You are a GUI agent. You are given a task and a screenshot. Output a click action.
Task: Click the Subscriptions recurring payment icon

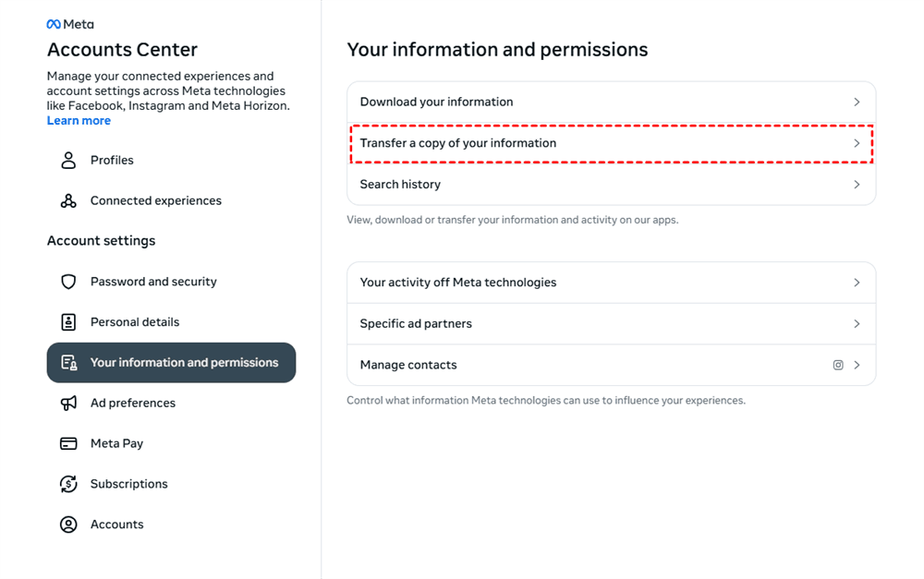point(68,484)
